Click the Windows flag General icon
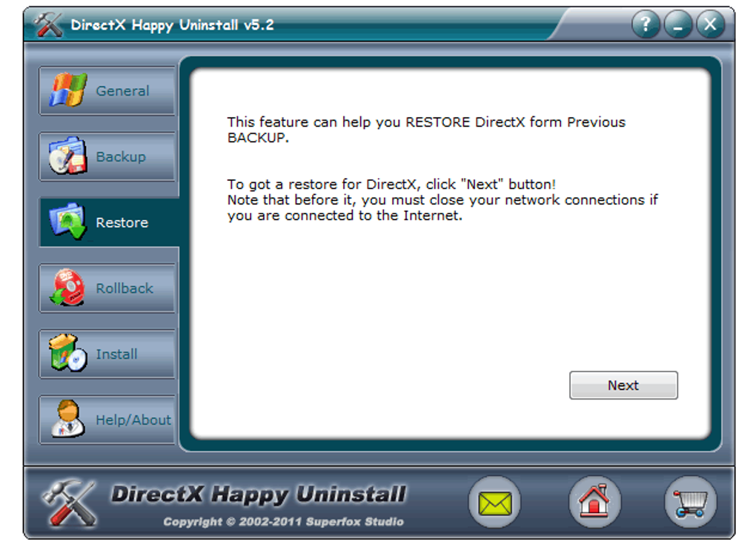 pos(68,90)
